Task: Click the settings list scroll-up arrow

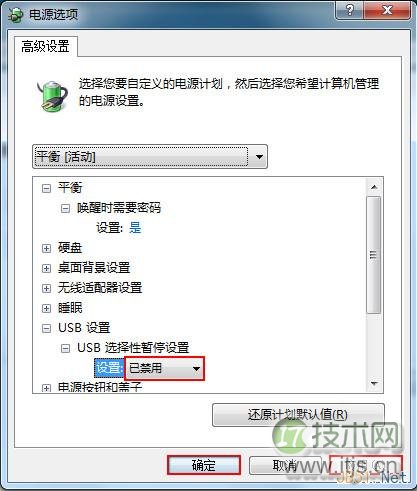Action: click(374, 187)
